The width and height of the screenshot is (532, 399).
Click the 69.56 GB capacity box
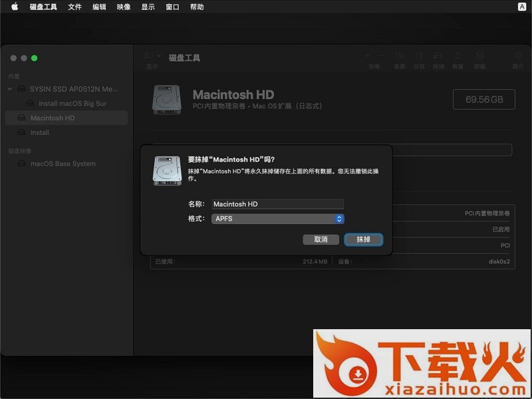click(x=484, y=99)
